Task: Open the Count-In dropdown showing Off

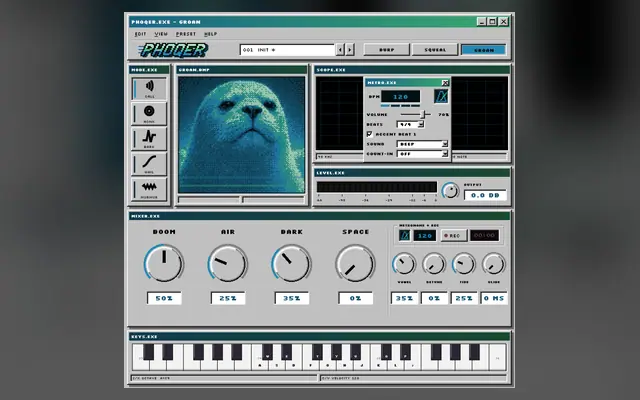Action: point(422,154)
